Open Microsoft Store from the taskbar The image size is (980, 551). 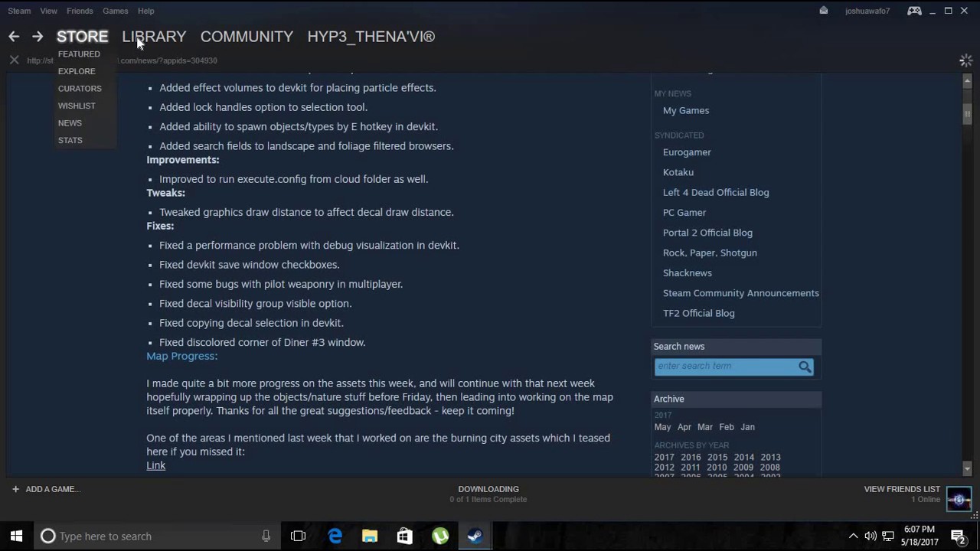[404, 536]
